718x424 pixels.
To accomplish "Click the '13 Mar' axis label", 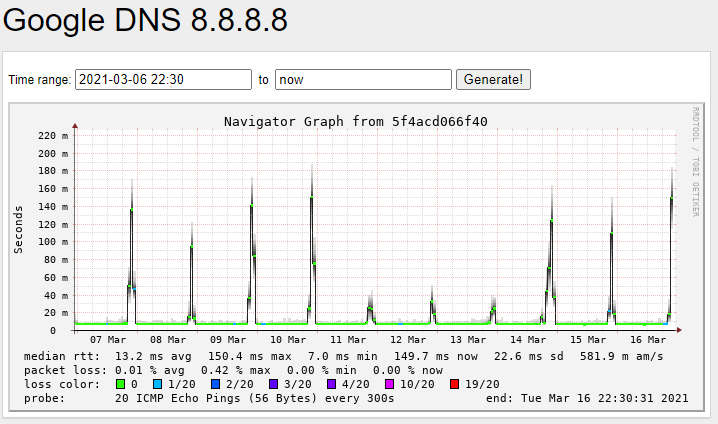I will click(x=468, y=340).
